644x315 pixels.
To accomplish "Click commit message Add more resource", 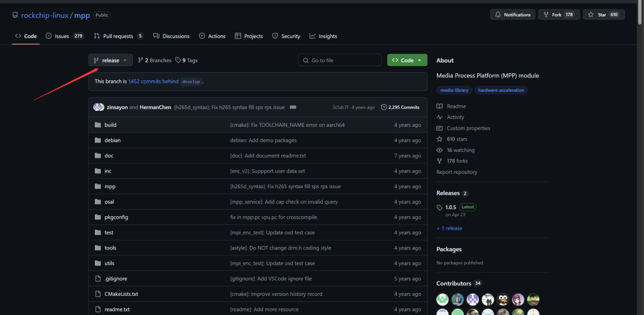I will [265, 309].
